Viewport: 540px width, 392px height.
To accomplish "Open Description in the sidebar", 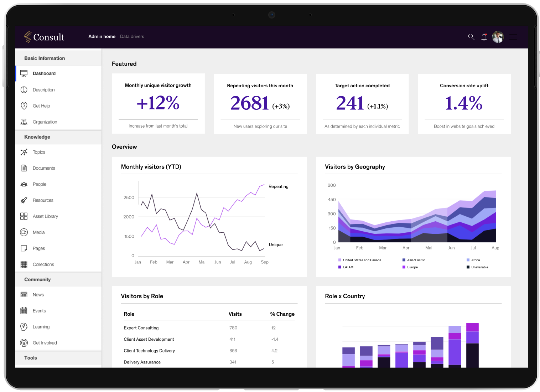I will point(58,90).
